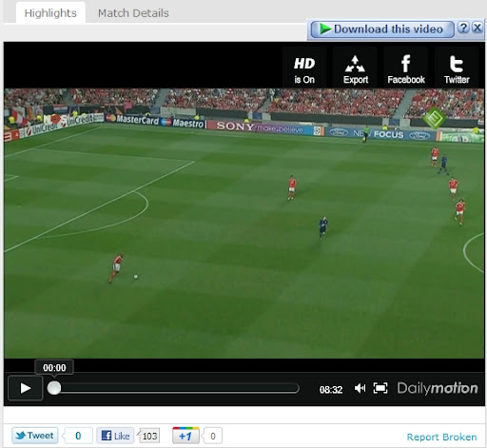Click the green channel logo in video
The width and height of the screenshot is (487, 448).
pyautogui.click(x=435, y=118)
